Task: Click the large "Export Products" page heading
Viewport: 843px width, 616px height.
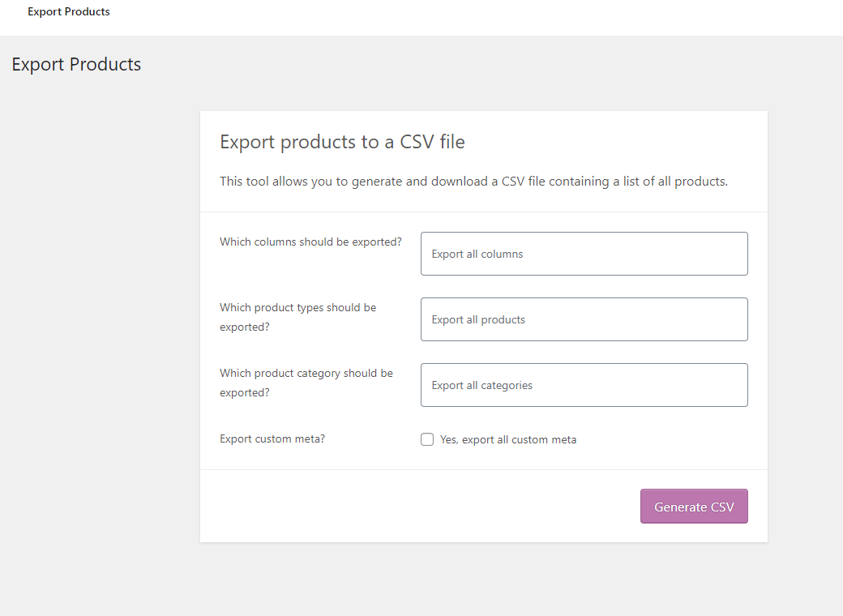Action: (76, 65)
